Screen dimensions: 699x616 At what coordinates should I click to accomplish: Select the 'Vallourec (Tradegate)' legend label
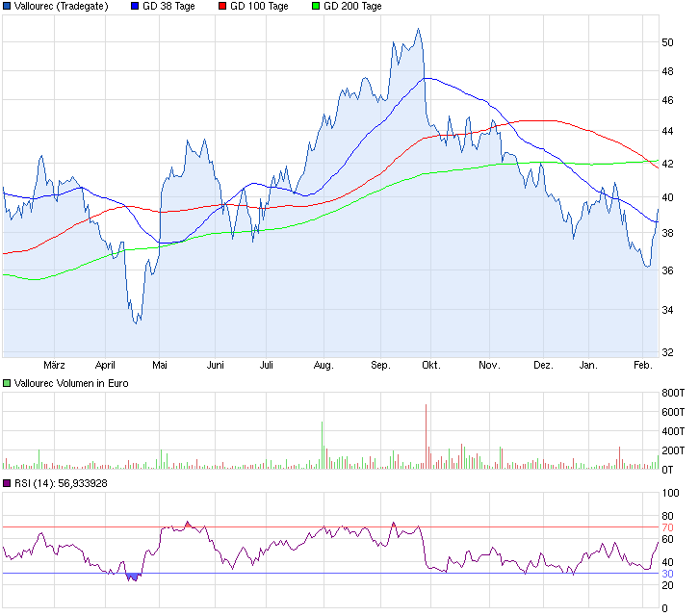tap(62, 7)
